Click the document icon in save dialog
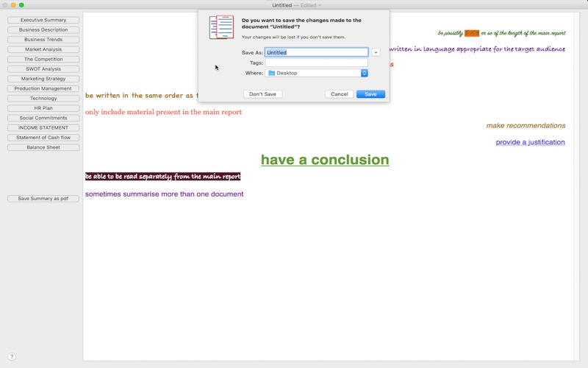The height and width of the screenshot is (368, 588). pyautogui.click(x=221, y=27)
